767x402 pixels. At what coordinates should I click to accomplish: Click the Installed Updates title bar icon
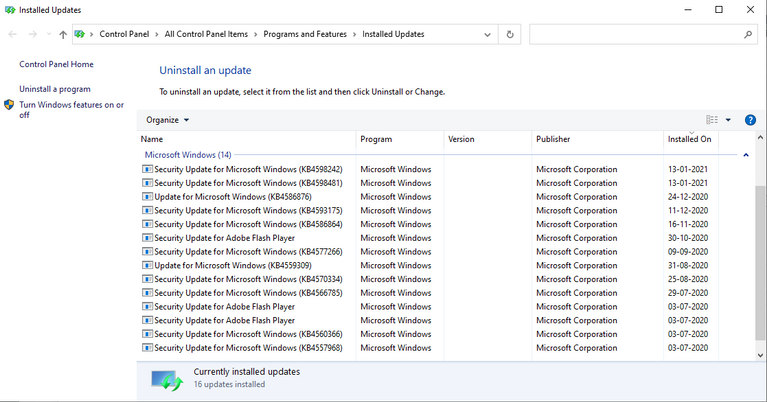tap(10, 10)
